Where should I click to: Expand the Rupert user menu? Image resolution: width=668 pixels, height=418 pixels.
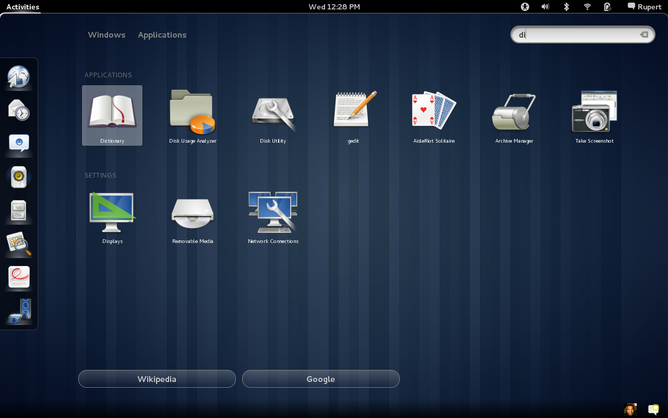tap(643, 7)
